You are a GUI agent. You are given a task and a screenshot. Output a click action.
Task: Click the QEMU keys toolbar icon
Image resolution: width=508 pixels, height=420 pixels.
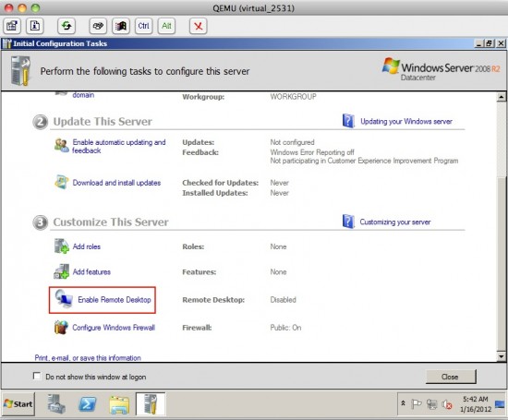(98, 26)
